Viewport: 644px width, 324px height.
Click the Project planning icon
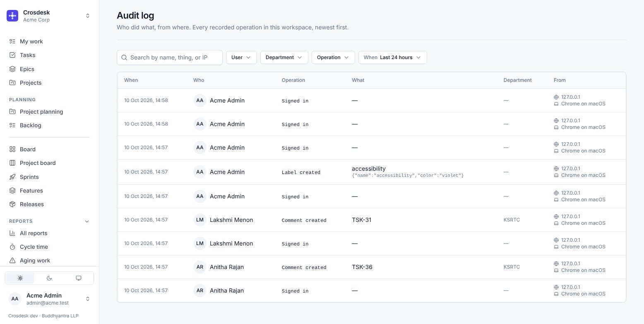tap(12, 112)
